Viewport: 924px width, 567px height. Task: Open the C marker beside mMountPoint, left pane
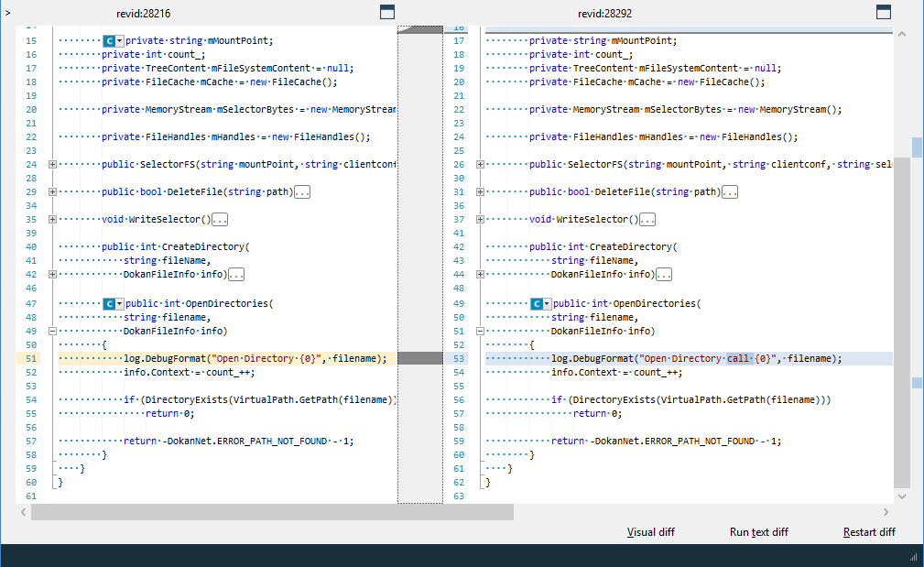114,40
